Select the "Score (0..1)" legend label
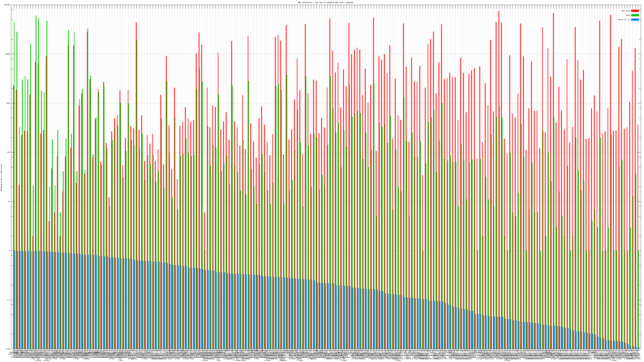The width and height of the screenshot is (644, 362). [624, 20]
